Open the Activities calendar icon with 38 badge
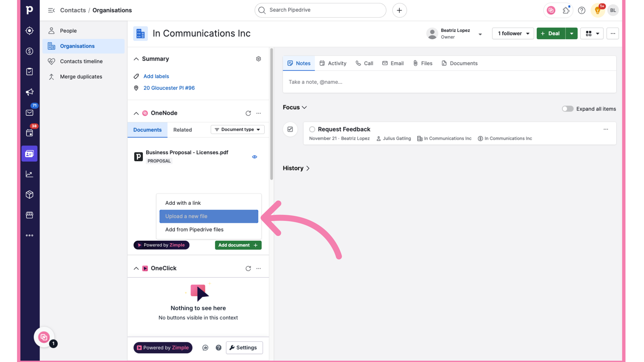Image resolution: width=644 pixels, height=362 pixels. click(x=30, y=133)
